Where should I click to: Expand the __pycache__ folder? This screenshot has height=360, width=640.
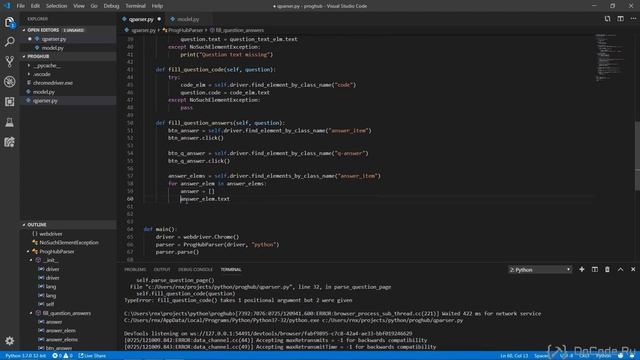tap(29, 65)
